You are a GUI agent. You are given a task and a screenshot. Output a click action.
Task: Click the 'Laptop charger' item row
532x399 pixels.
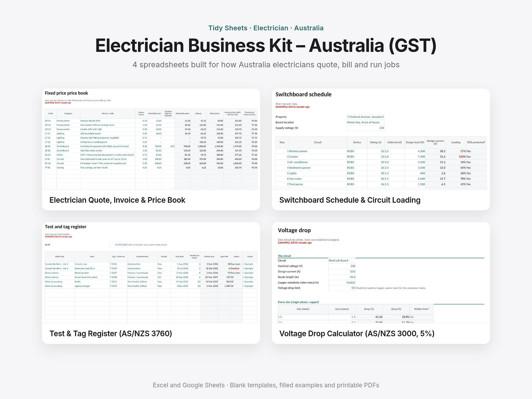151,286
